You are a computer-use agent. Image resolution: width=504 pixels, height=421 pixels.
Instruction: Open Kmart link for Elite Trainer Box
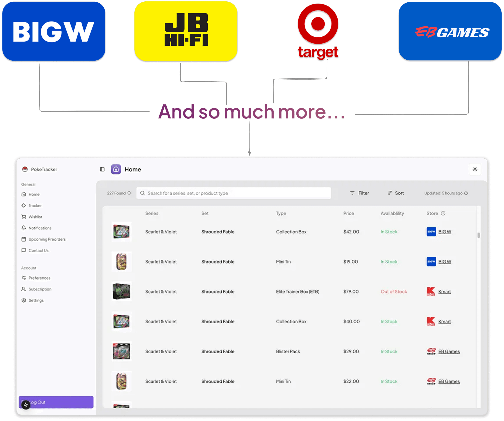pyautogui.click(x=445, y=292)
